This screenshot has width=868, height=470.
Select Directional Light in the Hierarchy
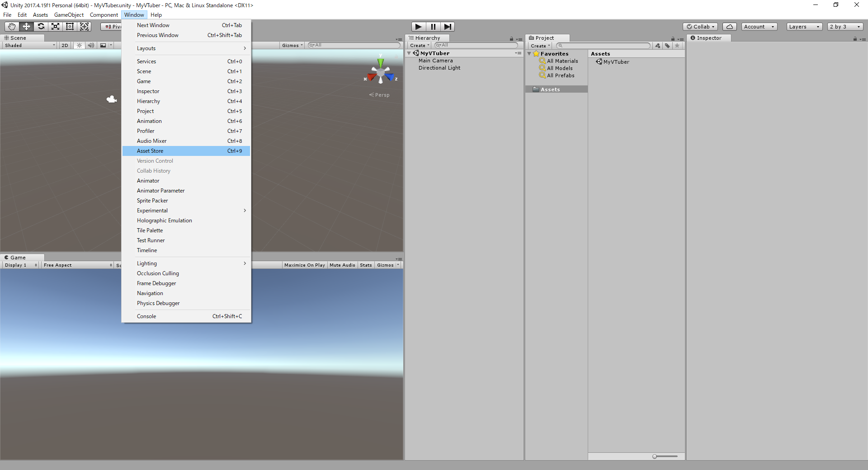439,68
